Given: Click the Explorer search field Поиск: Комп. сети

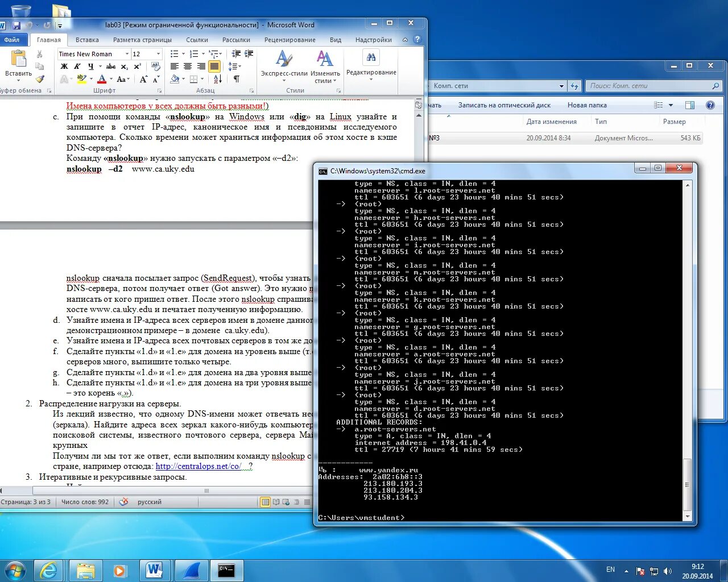Looking at the screenshot, I should pos(653,86).
